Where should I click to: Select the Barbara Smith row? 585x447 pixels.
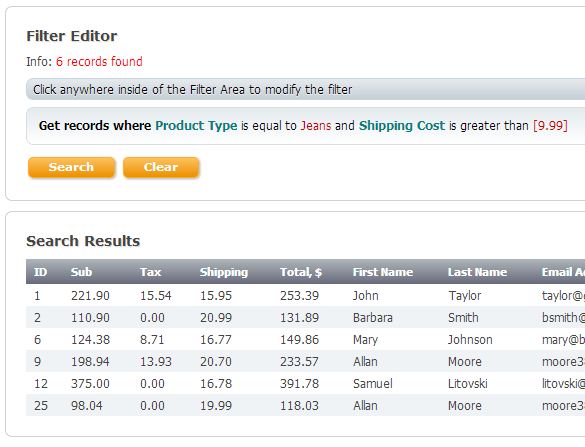coord(306,318)
